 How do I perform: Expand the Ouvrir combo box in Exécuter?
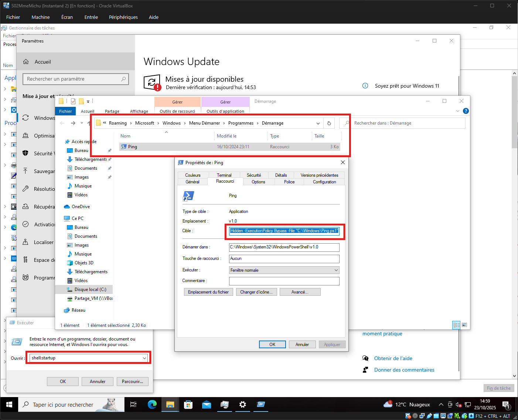coord(144,358)
